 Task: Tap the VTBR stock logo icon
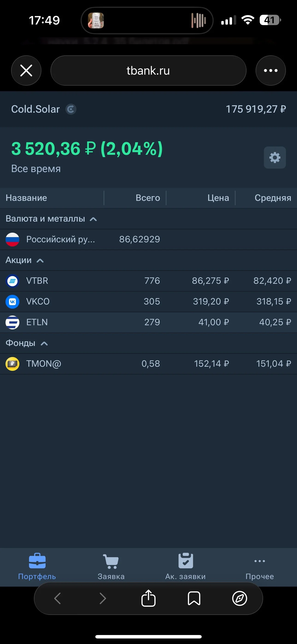12,281
